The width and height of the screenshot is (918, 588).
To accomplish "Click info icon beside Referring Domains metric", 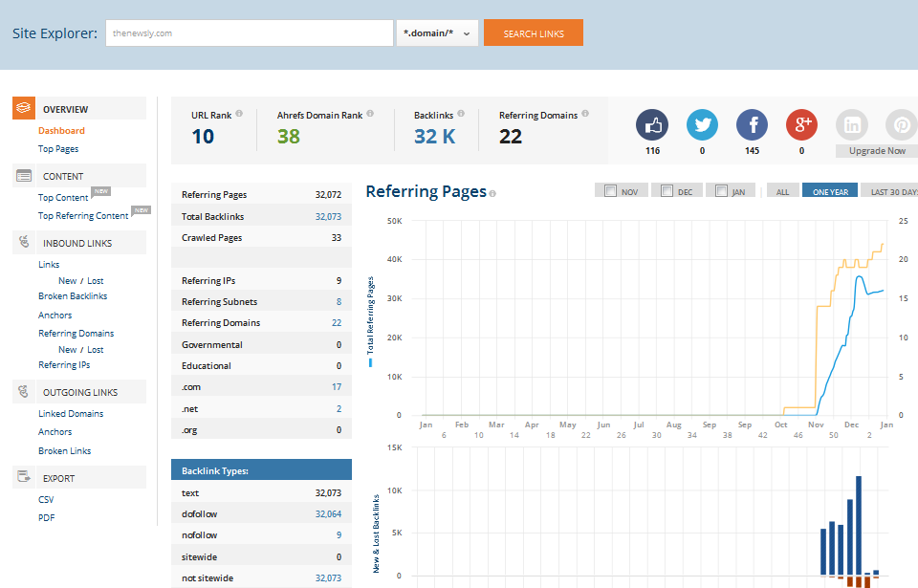I will pyautogui.click(x=585, y=114).
